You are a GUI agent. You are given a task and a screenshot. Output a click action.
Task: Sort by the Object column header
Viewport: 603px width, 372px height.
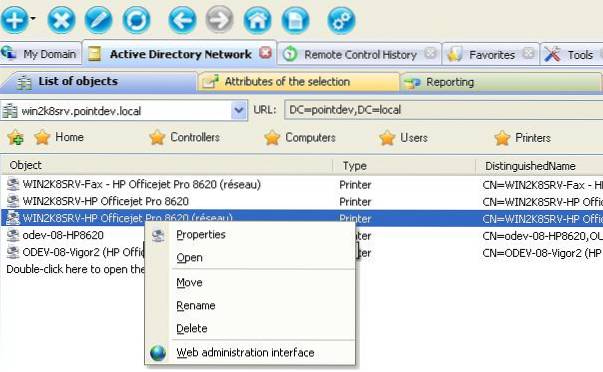point(166,165)
